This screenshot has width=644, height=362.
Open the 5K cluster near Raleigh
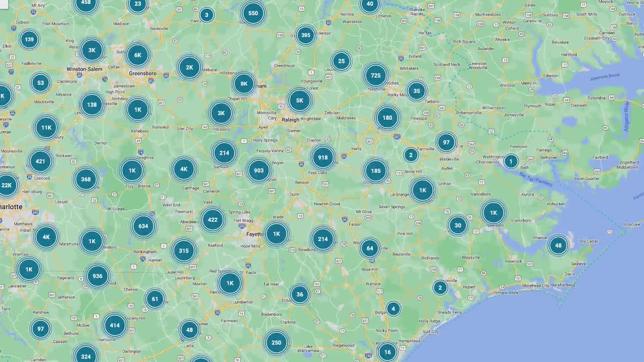300,101
